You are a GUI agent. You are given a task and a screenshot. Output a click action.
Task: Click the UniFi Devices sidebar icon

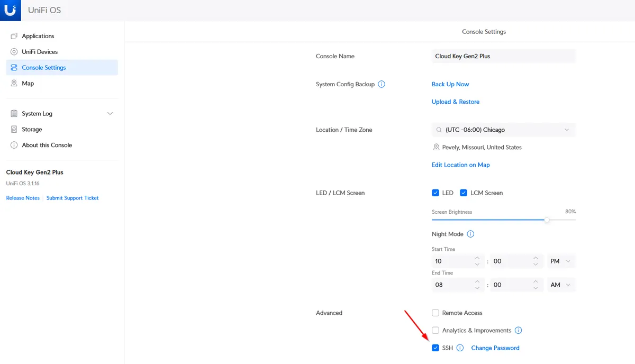point(14,52)
